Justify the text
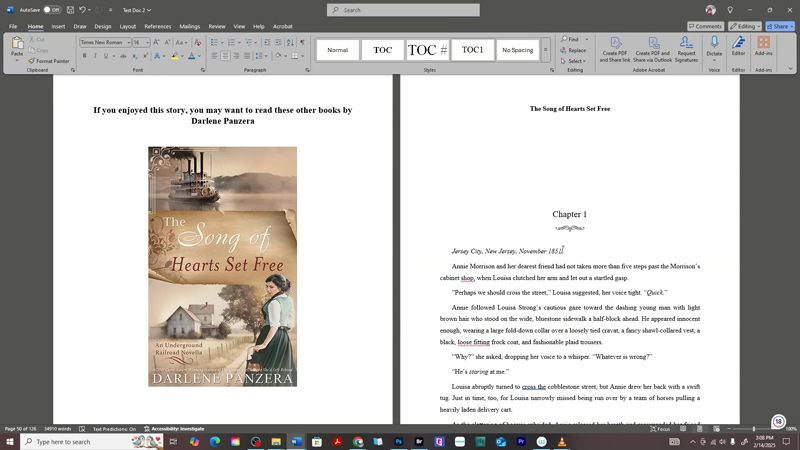800x450 pixels. pyautogui.click(x=247, y=56)
